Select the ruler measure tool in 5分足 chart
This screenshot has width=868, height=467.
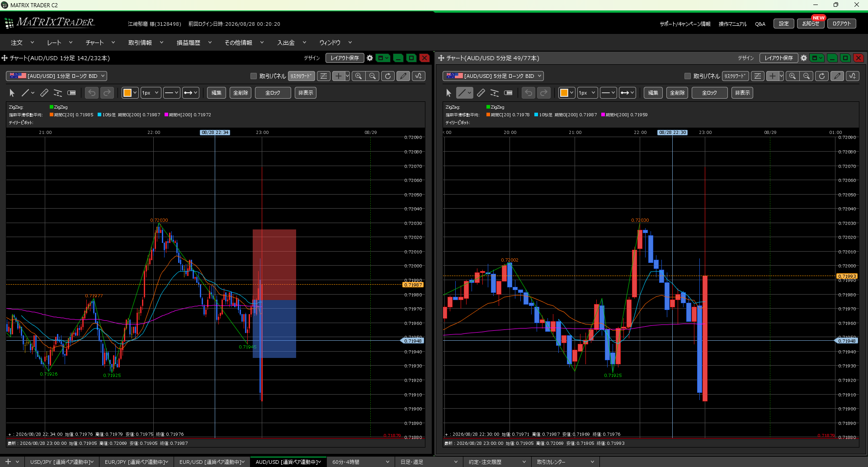[481, 93]
